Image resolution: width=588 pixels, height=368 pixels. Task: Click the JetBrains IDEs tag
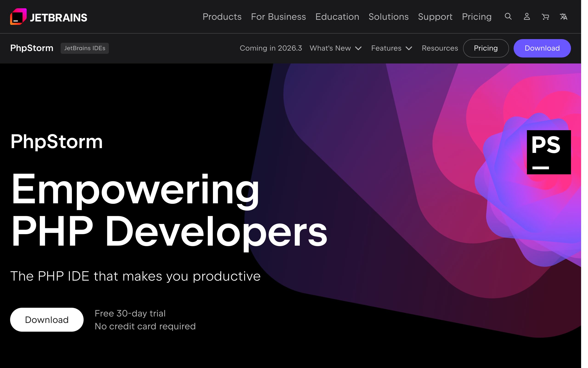pyautogui.click(x=85, y=48)
